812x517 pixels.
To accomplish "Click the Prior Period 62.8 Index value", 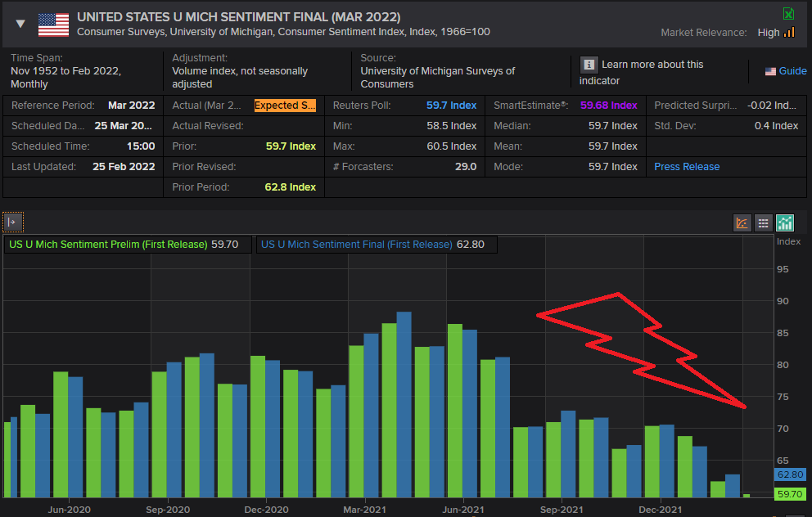I will click(x=290, y=187).
